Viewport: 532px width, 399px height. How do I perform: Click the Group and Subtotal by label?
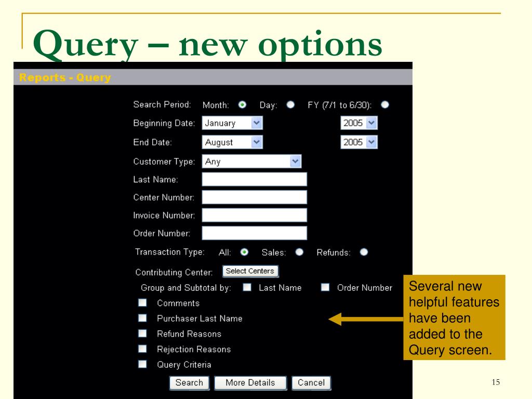tap(186, 288)
